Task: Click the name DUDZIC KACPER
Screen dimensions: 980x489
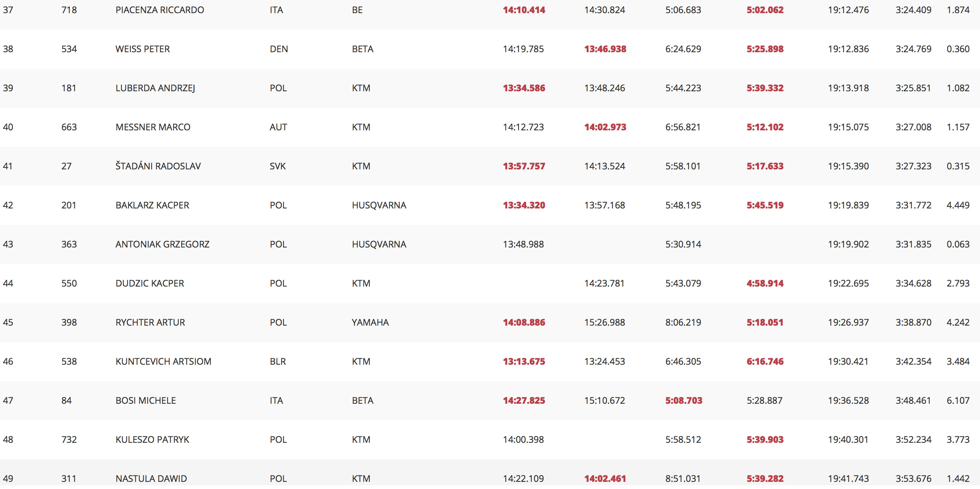Action: [150, 283]
